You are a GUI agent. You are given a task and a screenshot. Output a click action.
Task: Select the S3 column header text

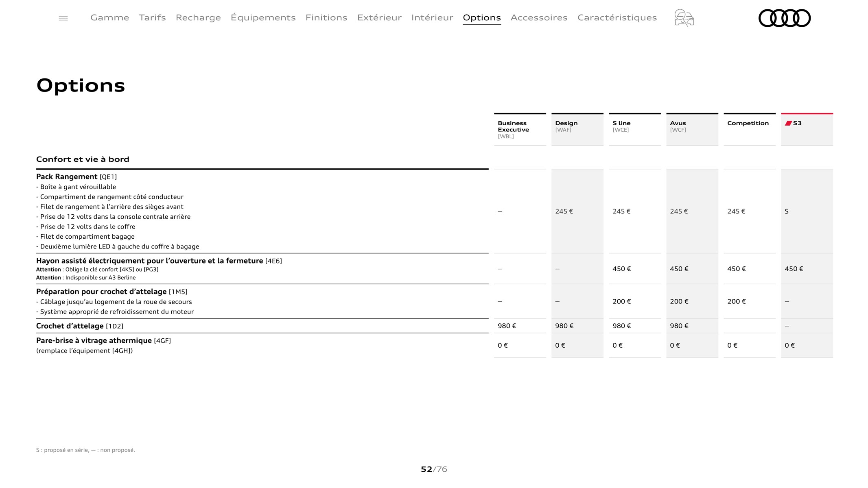tap(797, 123)
